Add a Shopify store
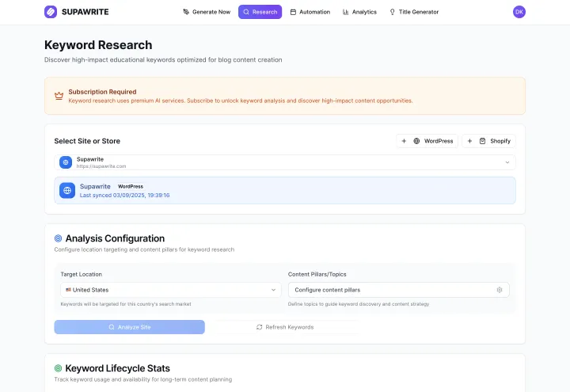The height and width of the screenshot is (392, 570). click(489, 141)
